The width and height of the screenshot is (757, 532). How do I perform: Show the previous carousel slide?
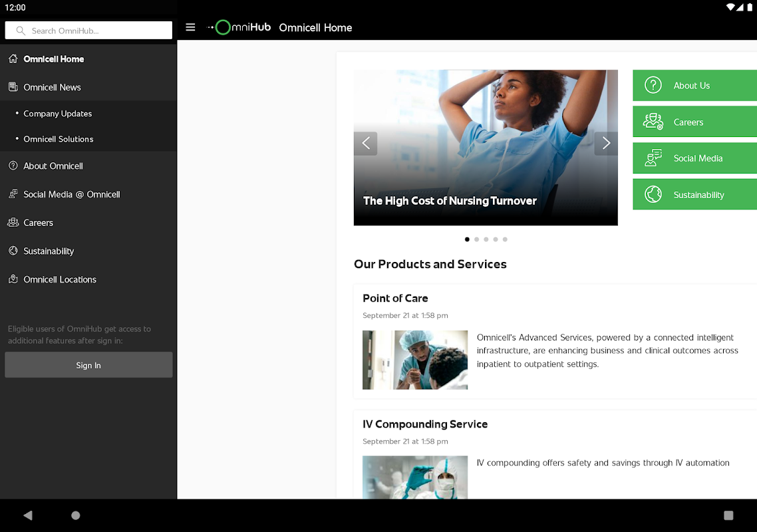(365, 144)
